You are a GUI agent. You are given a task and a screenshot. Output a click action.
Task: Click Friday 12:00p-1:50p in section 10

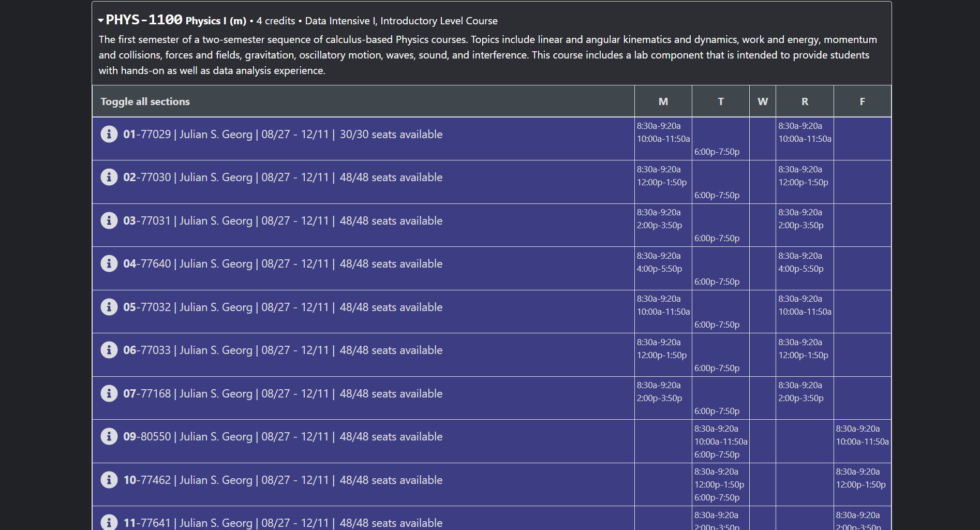861,484
